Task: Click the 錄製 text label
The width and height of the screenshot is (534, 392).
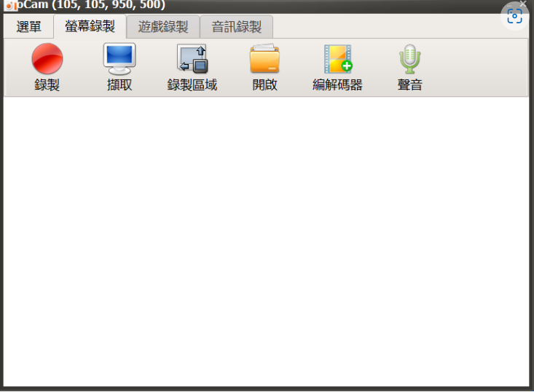Action: [47, 85]
